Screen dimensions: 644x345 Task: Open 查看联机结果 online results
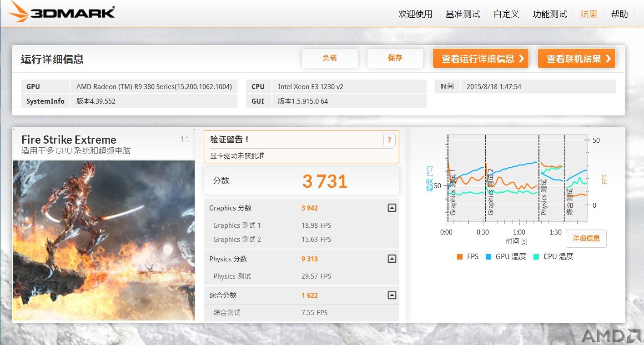tap(577, 59)
